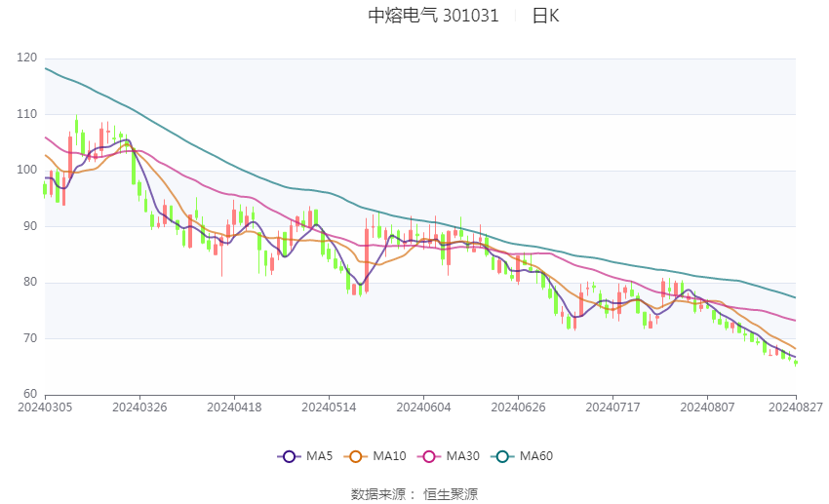Click the 120 price axis label
Viewport: 829px width, 504px height.
(27, 58)
